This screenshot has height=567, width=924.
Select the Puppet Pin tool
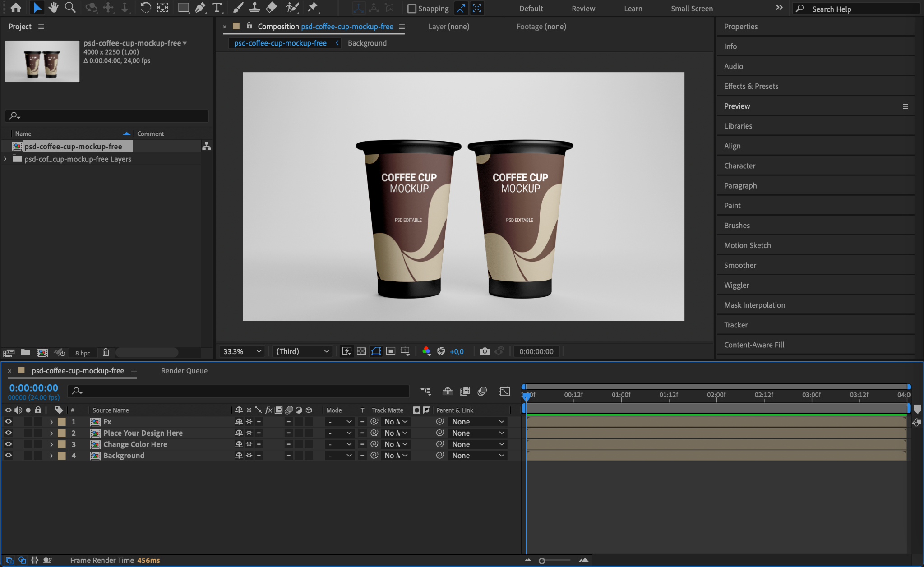tap(312, 7)
